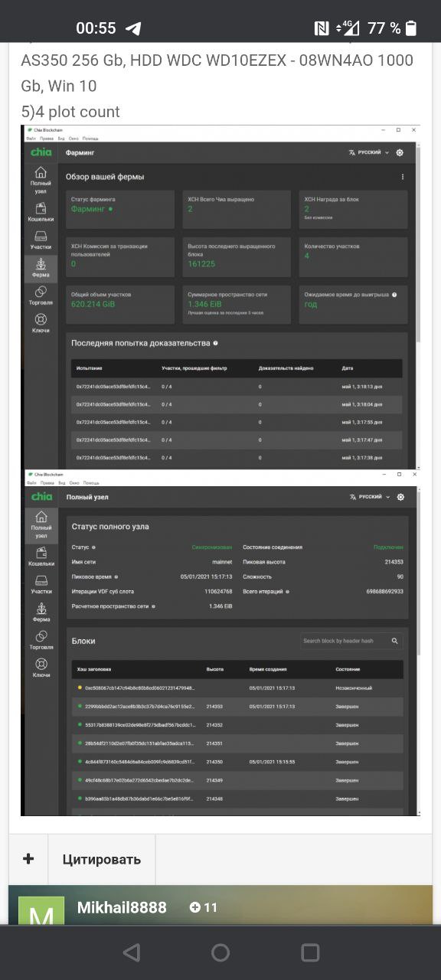Click block row with height 214348

tap(237, 799)
